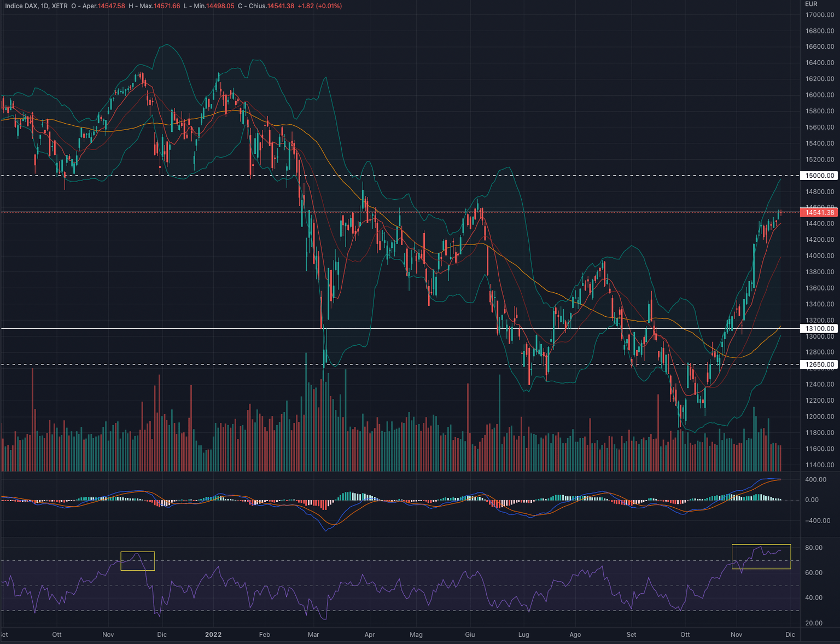Image resolution: width=840 pixels, height=644 pixels.
Task: Select 60.00 on the RSI scale
Action: (814, 573)
